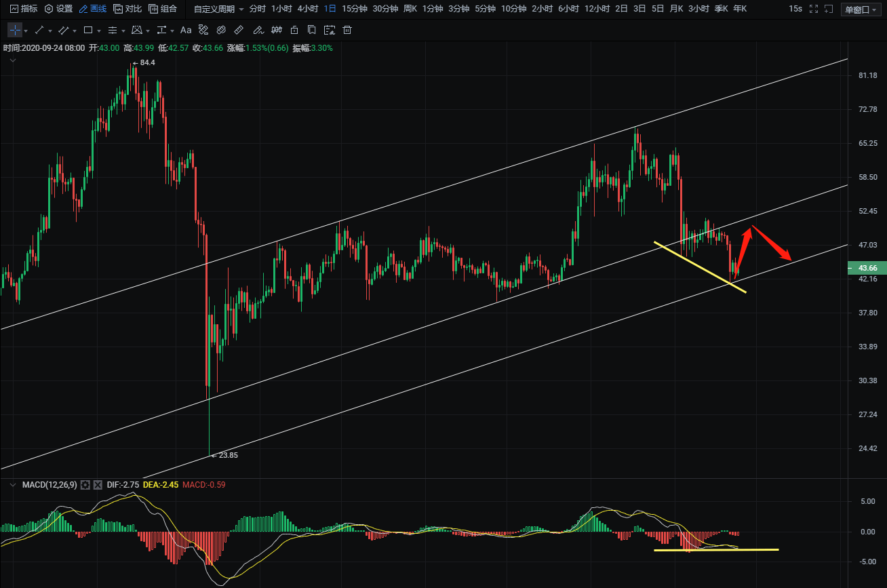The image size is (887, 588).
Task: Lock the drawings with the padlock icon
Action: pos(294,31)
